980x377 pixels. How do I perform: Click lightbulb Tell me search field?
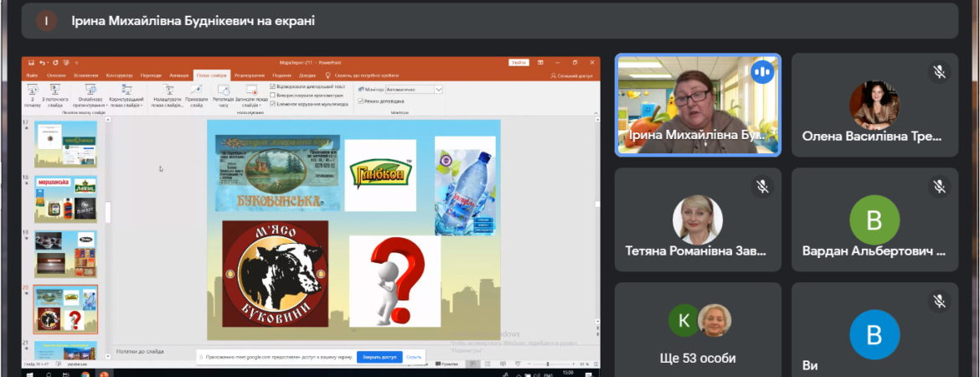[x=362, y=75]
